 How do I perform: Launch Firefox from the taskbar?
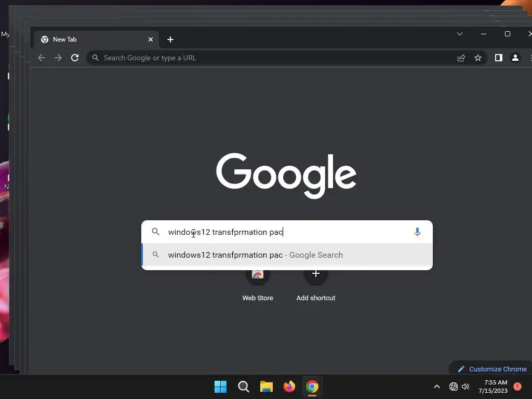[x=289, y=387]
